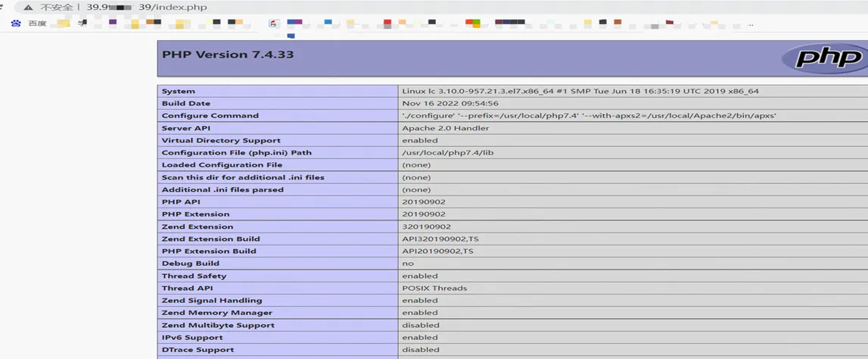This screenshot has height=359, width=868.
Task: Click Additional .ini files parsed label
Action: [222, 190]
